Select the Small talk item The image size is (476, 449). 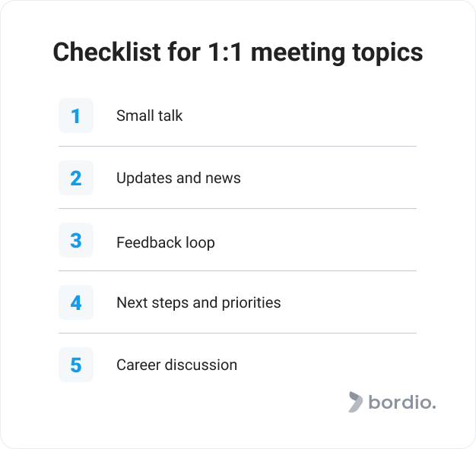(149, 115)
